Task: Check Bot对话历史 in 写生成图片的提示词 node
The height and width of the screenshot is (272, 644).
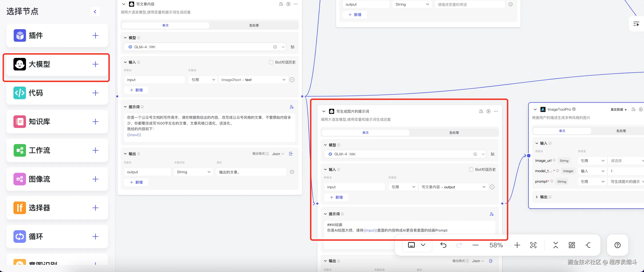Action: click(x=471, y=169)
